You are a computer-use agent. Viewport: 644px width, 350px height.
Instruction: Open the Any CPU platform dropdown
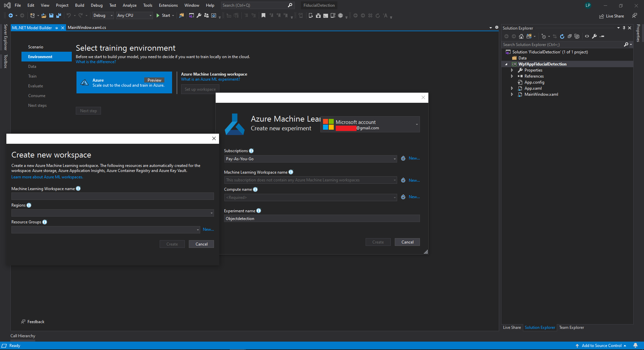pos(135,15)
